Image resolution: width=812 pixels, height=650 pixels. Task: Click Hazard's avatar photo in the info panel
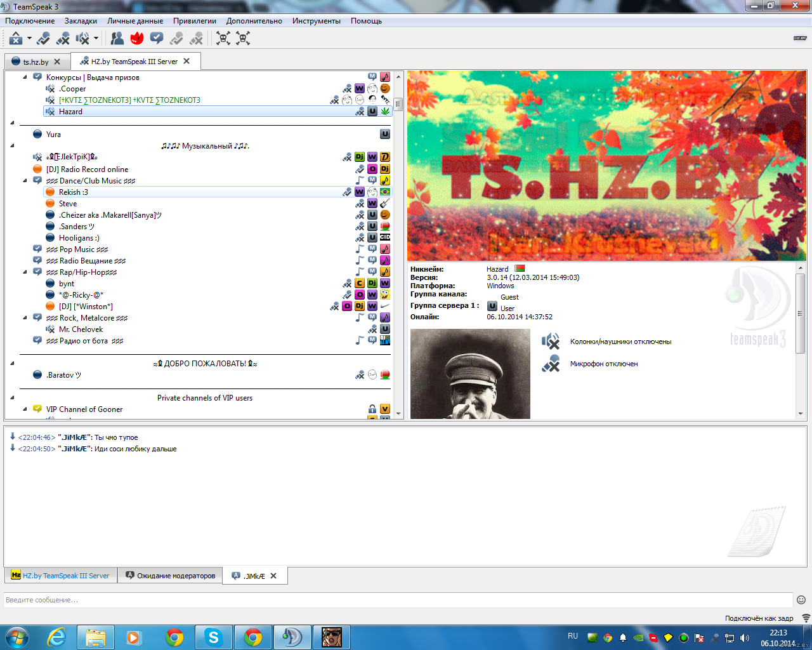click(x=470, y=374)
